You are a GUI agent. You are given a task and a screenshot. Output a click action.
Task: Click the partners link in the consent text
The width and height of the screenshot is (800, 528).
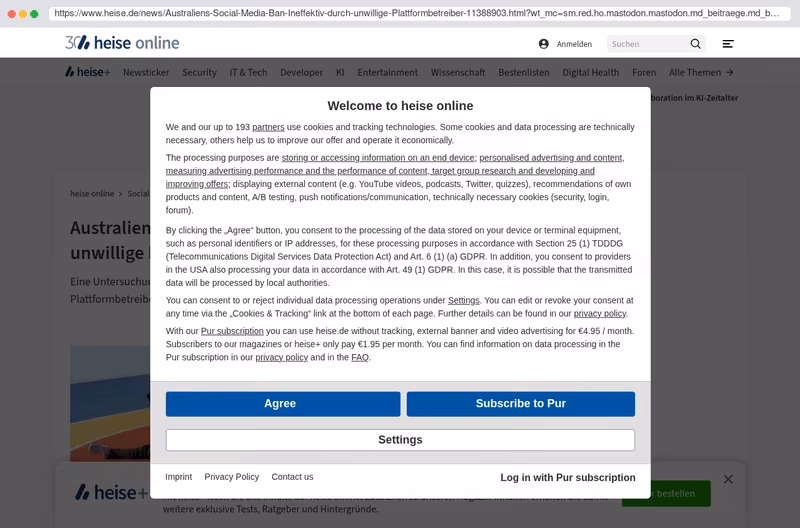[x=268, y=127]
